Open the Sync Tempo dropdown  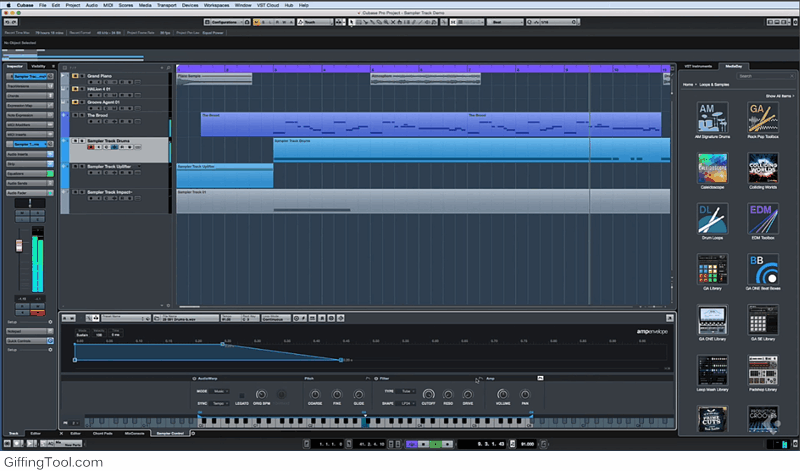tap(220, 404)
